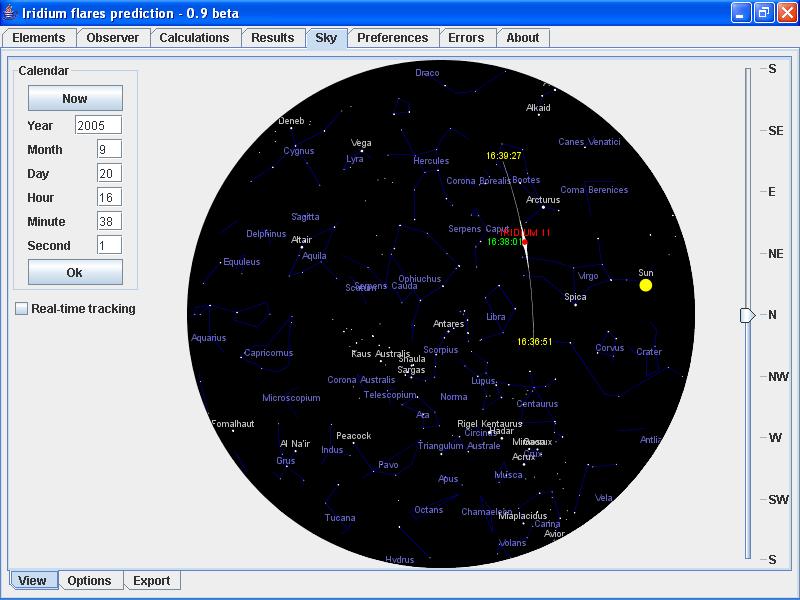Click the Minute input field
Image resolution: width=800 pixels, height=600 pixels.
click(109, 221)
